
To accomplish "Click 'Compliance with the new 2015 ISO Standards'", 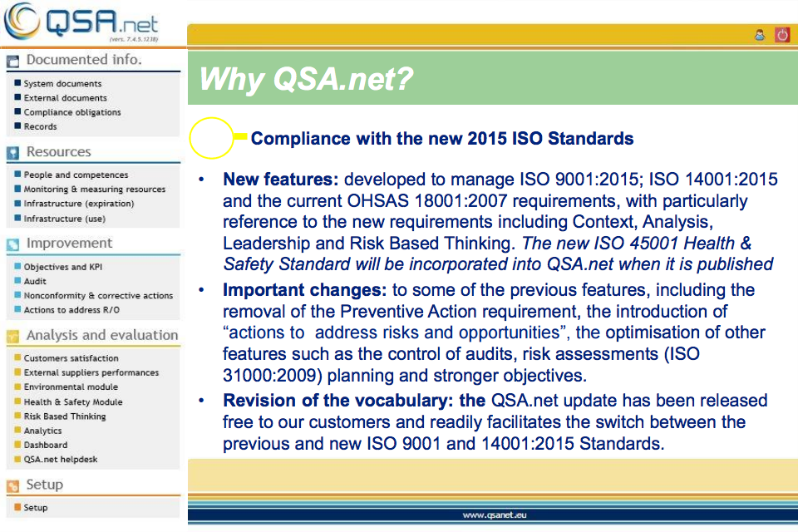I will (x=442, y=139).
